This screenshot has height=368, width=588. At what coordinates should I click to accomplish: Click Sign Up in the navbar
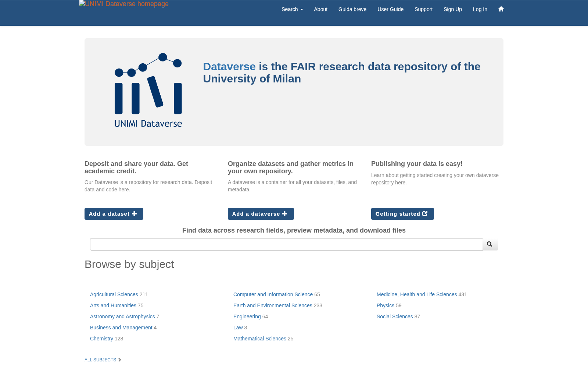pyautogui.click(x=453, y=10)
